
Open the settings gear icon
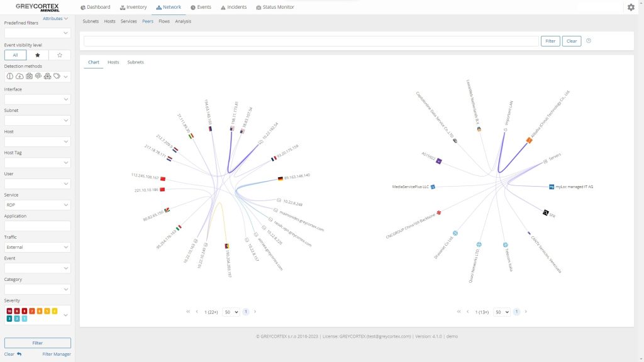[631, 8]
